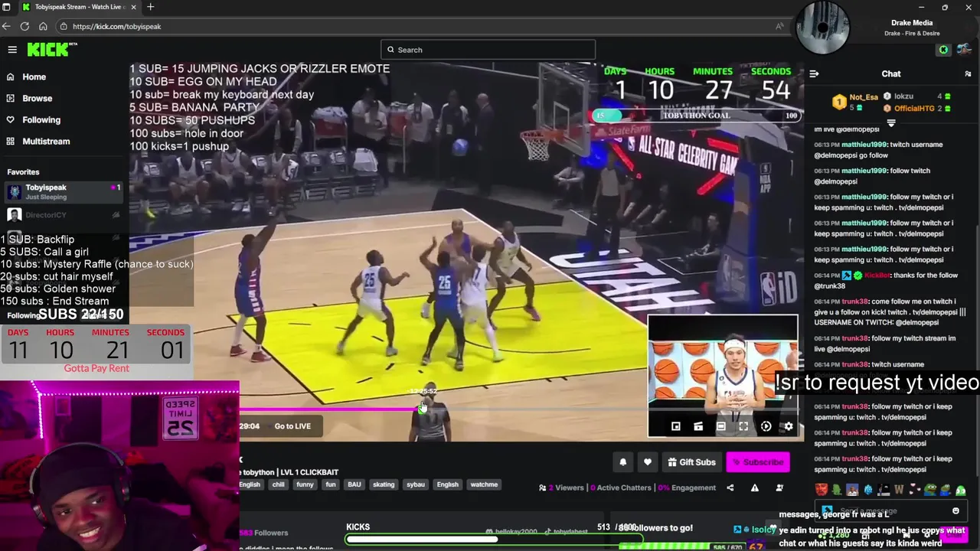Click the skating tag
980x551 pixels.
coord(384,484)
